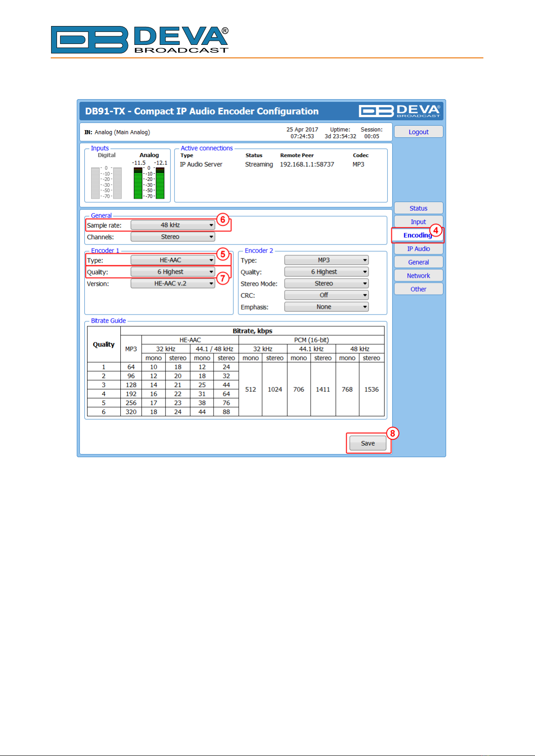Click the Analog level reading -11.5
The height and width of the screenshot is (756, 535).
(139, 163)
